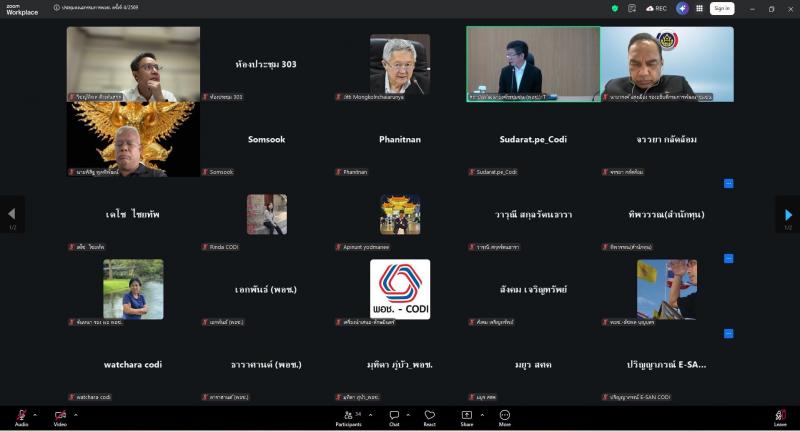The height and width of the screenshot is (432, 800).
Task: Click the active speaker tile with green border
Action: 533,64
